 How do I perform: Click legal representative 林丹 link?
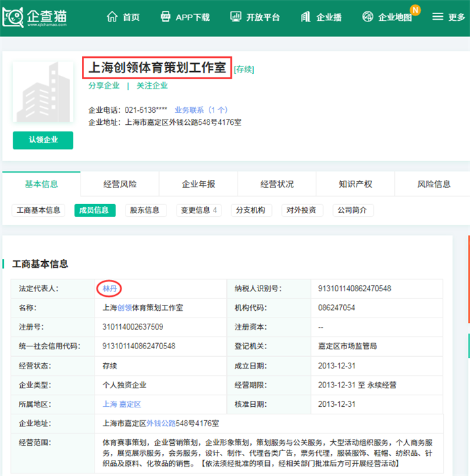pyautogui.click(x=109, y=289)
